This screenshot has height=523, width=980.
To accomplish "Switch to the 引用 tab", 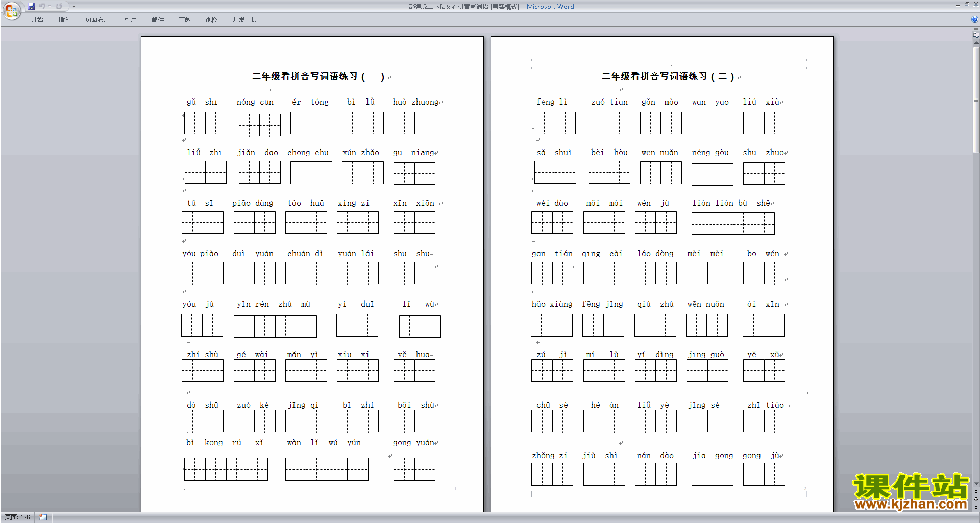I will pyautogui.click(x=130, y=19).
